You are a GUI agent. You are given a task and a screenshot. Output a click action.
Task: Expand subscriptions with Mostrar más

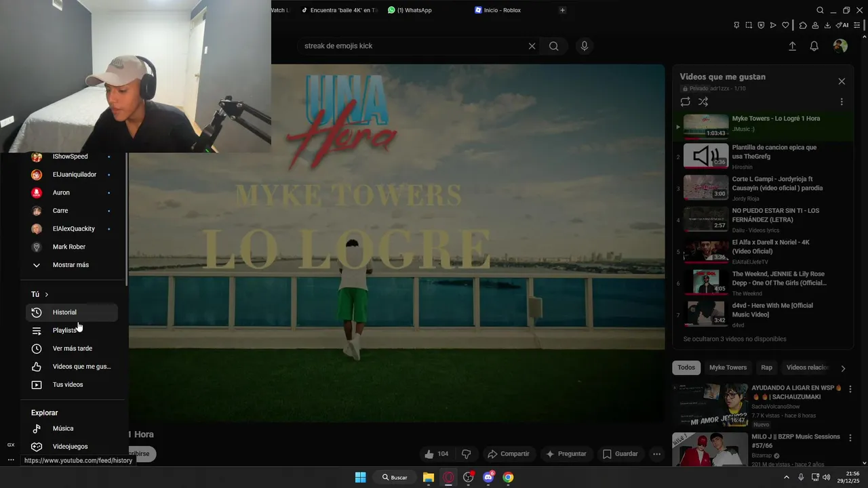[72, 265]
